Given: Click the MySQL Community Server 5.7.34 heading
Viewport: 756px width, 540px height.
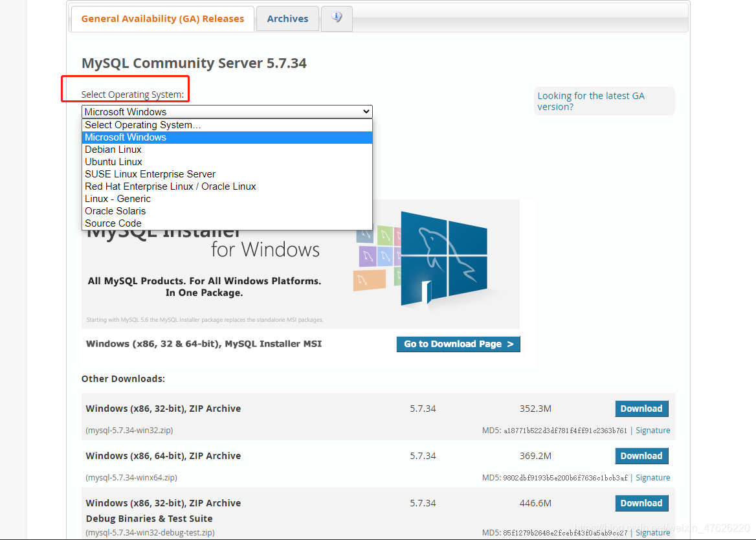Looking at the screenshot, I should [x=194, y=63].
